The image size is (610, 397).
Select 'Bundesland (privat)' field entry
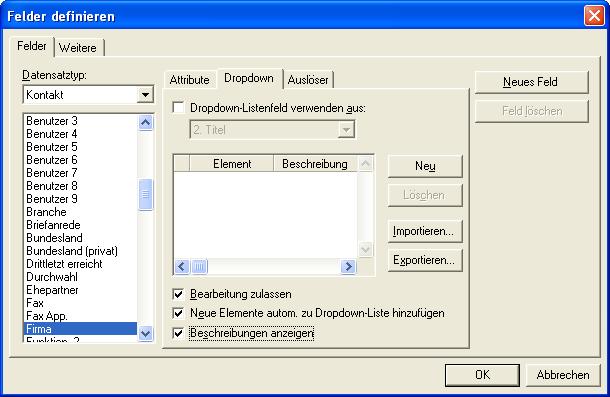point(80,251)
